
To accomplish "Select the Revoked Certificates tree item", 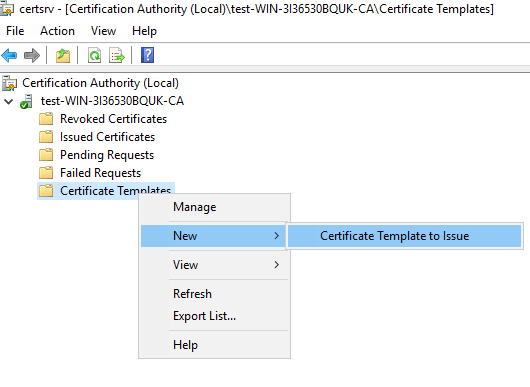I will [114, 119].
